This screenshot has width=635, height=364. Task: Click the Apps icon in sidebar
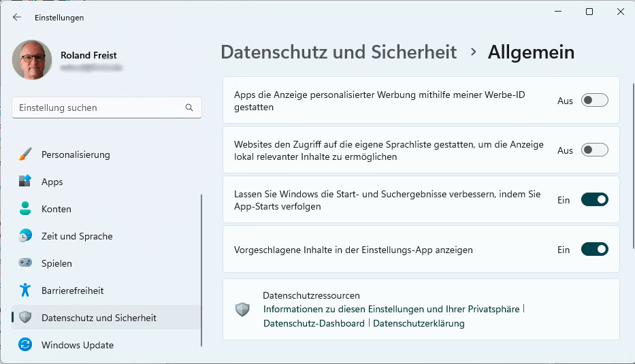pyautogui.click(x=25, y=181)
